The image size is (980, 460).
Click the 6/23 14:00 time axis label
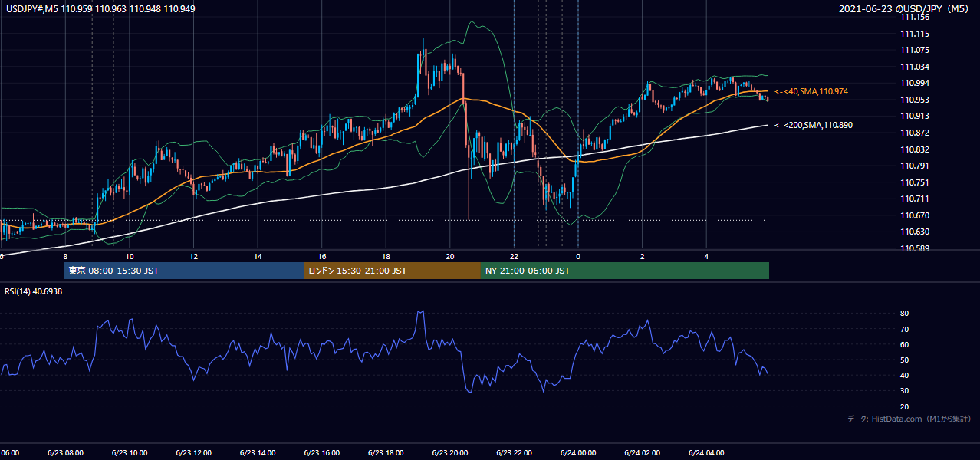click(x=257, y=453)
